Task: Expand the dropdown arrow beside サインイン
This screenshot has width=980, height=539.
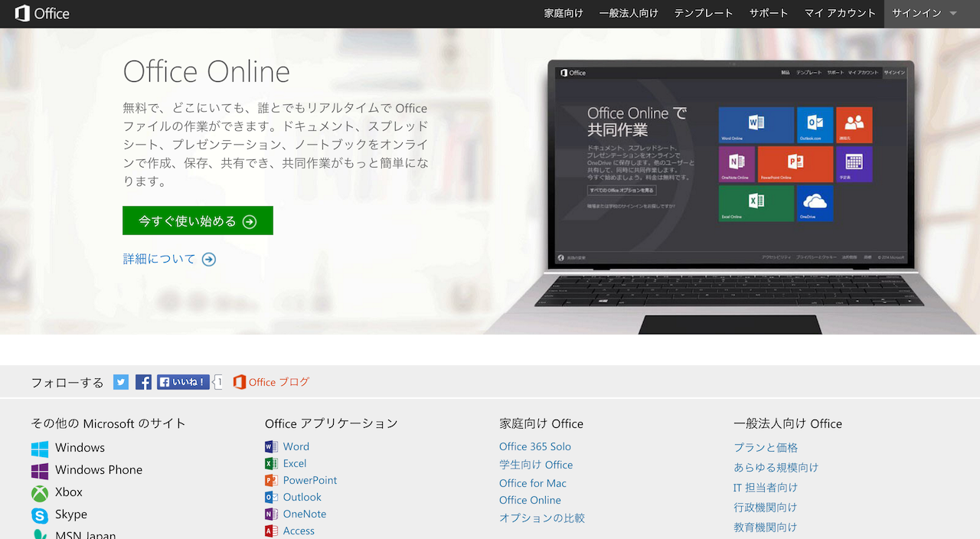Action: [x=953, y=14]
